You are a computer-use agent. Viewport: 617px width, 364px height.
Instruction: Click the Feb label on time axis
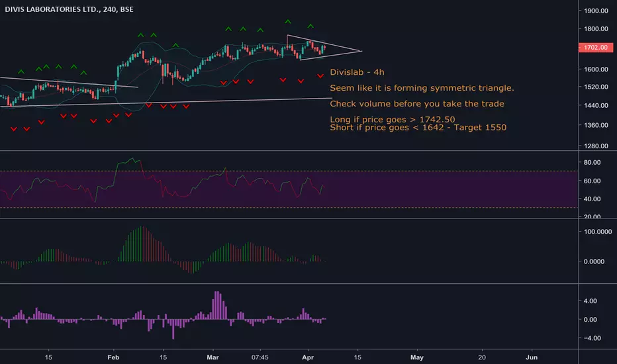[x=113, y=357]
